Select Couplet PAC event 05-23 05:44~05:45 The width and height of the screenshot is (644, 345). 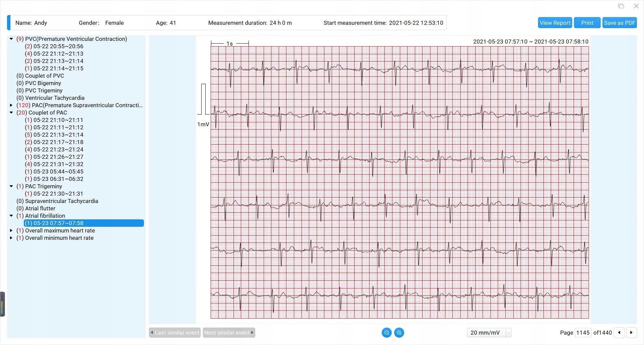coord(54,171)
